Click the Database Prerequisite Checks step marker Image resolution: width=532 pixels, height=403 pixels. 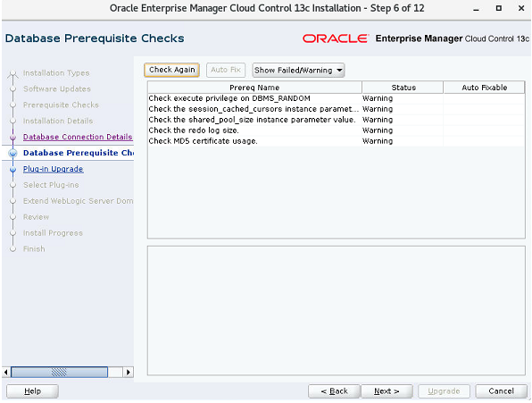pyautogui.click(x=12, y=153)
